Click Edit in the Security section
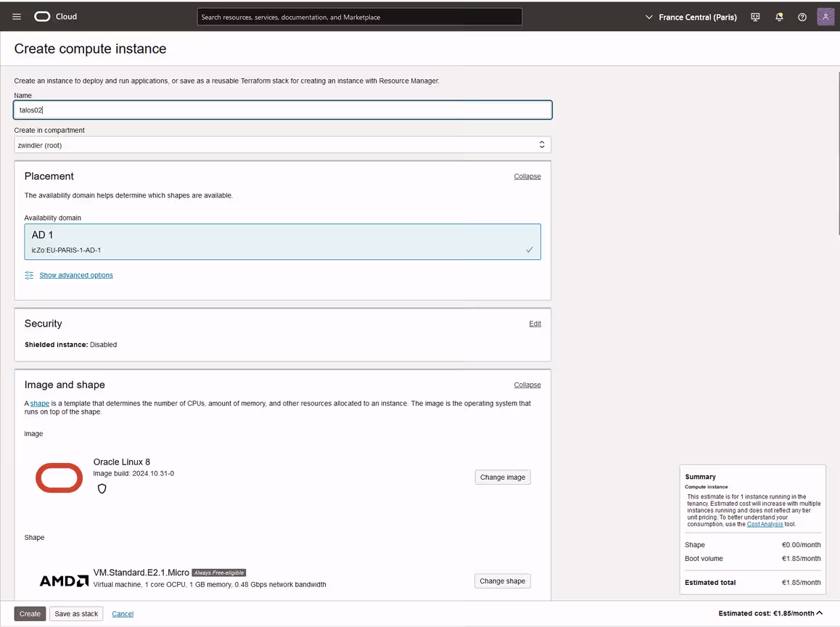This screenshot has height=627, width=840. tap(535, 324)
